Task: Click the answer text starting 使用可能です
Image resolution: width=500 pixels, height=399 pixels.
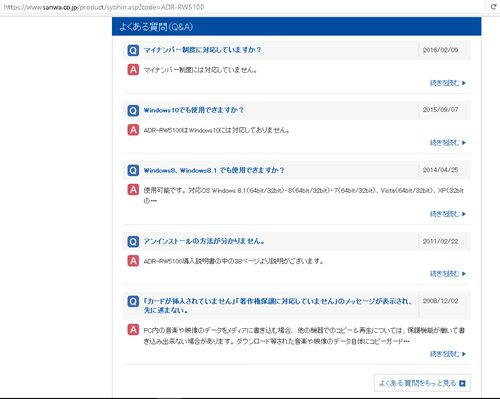Action: click(303, 195)
